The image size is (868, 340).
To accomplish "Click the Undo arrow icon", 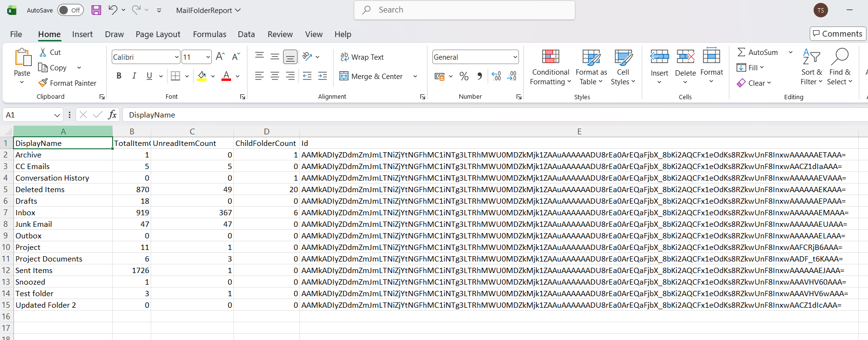I will coord(113,10).
